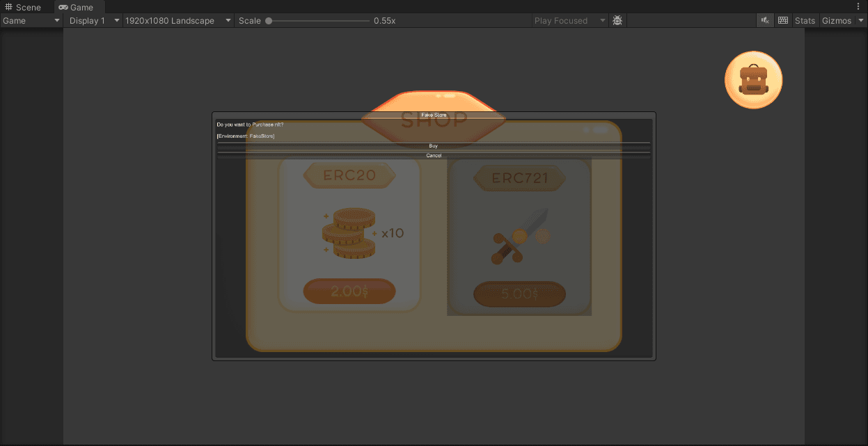The height and width of the screenshot is (446, 868).
Task: Switch to the Scene tab
Action: click(x=24, y=7)
